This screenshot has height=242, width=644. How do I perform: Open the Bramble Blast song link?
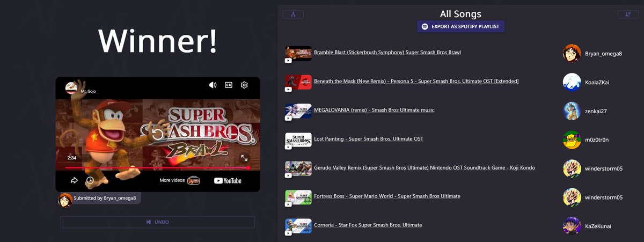click(x=387, y=53)
